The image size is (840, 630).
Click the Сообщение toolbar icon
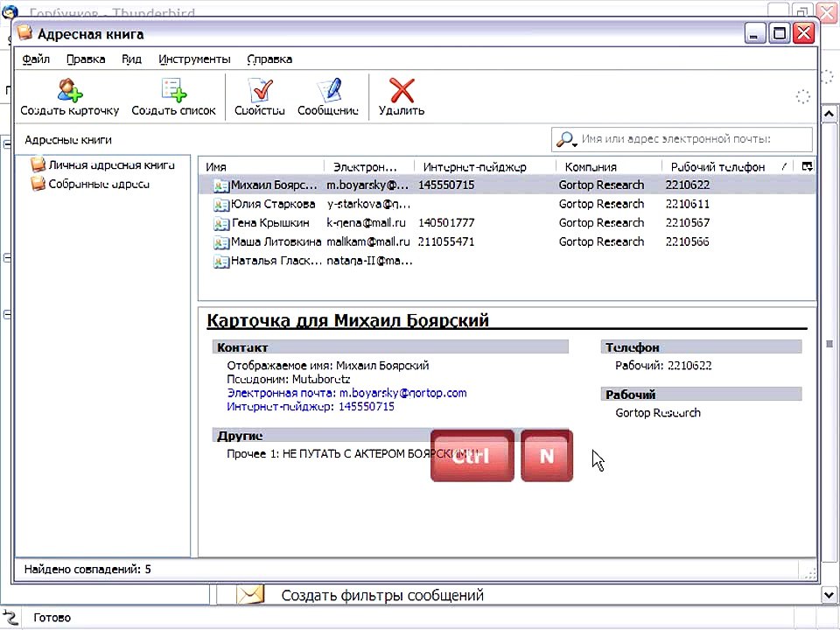(x=328, y=89)
